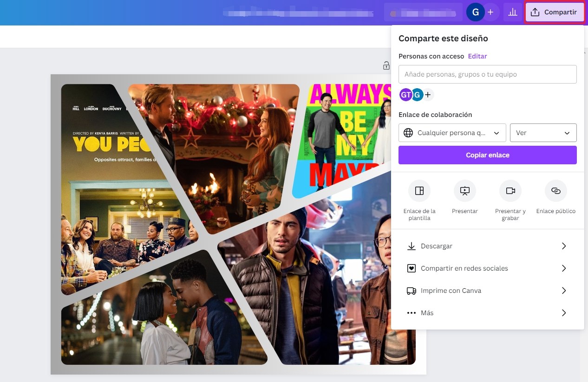Viewport: 588px width, 382px height.
Task: Open the Más options entry
Action: tap(487, 313)
